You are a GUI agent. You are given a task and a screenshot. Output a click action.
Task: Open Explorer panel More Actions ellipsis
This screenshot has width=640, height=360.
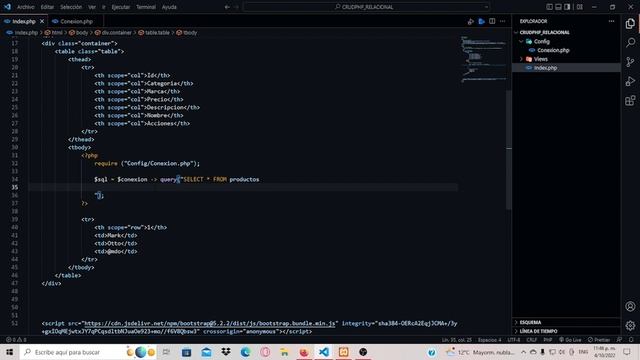[x=611, y=21]
